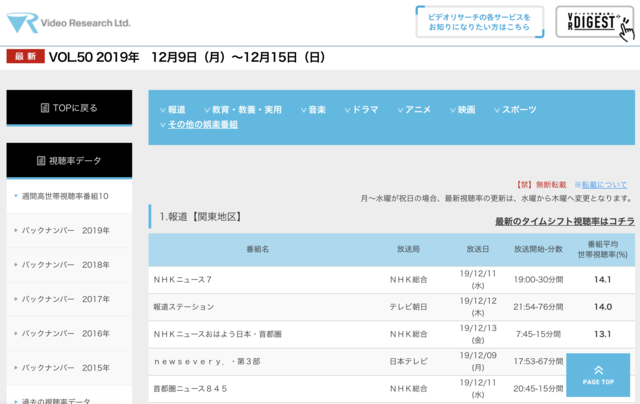Open the 視聴率データ sidebar button

(x=69, y=161)
